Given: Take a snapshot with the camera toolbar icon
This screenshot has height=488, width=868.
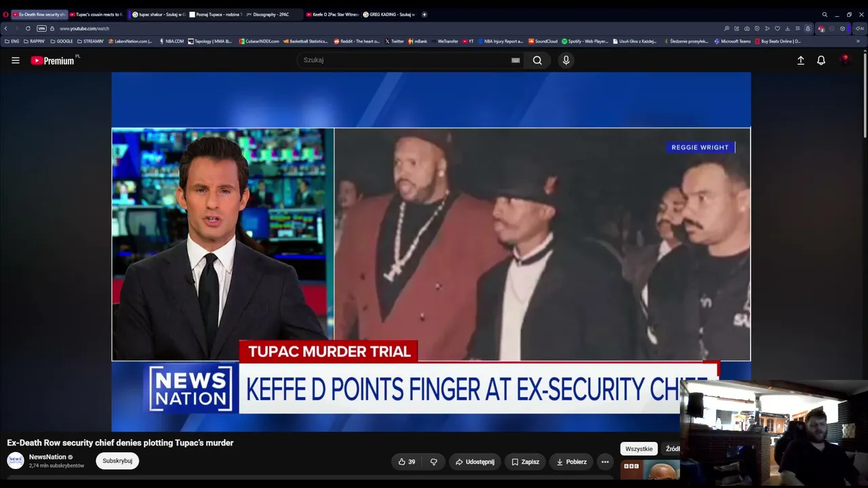Looking at the screenshot, I should coord(747,28).
